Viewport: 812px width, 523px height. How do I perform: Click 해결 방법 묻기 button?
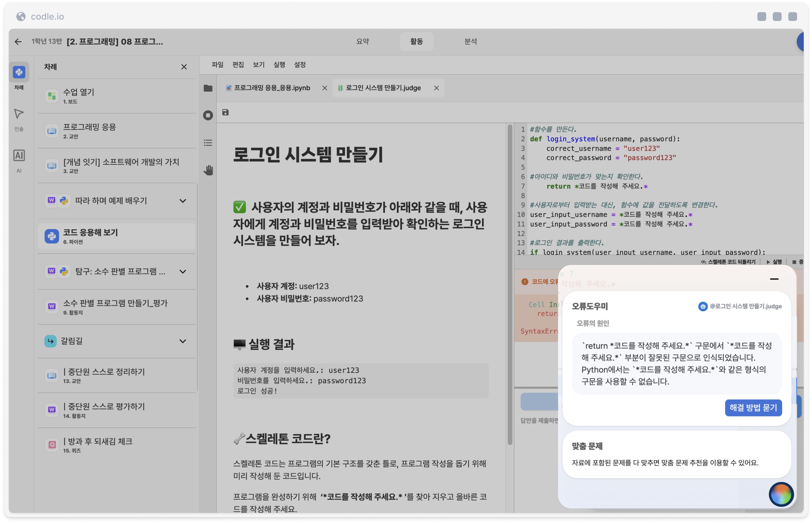pyautogui.click(x=753, y=408)
